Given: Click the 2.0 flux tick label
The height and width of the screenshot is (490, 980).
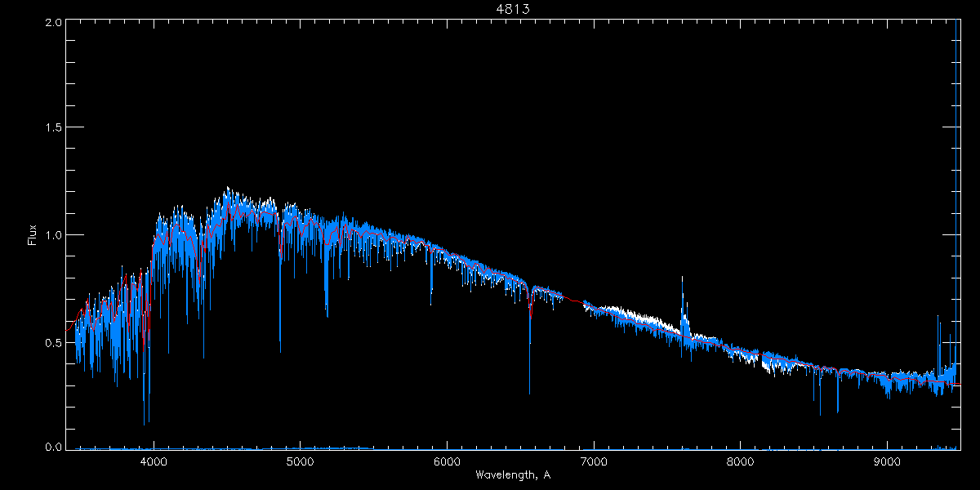Looking at the screenshot, I should (x=52, y=22).
